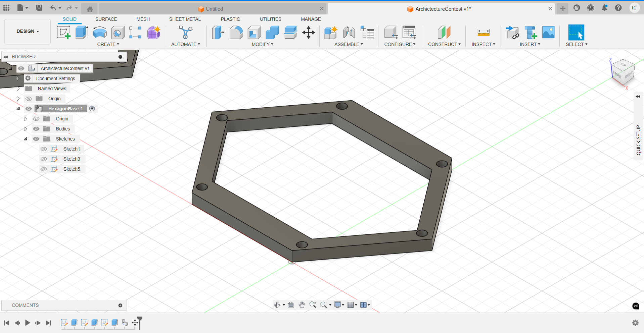This screenshot has height=333, width=644.
Task: Play the design timeline
Action: coord(28,323)
